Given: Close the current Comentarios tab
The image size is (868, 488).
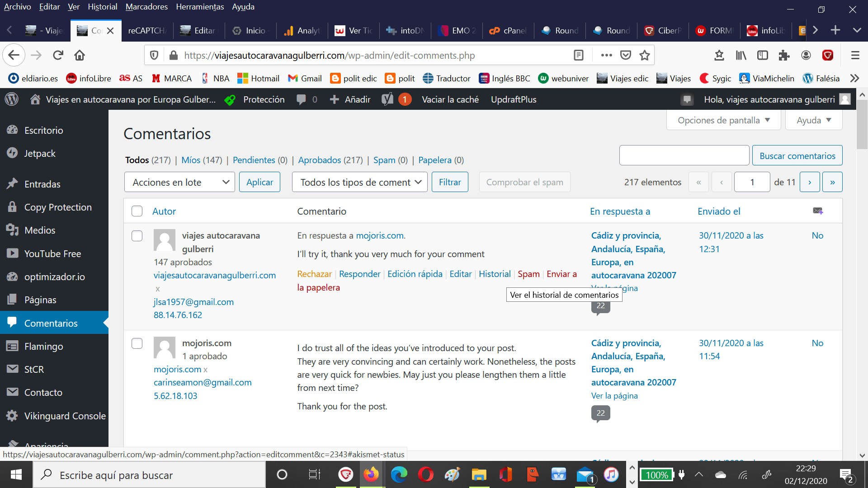Looking at the screenshot, I should 110,30.
